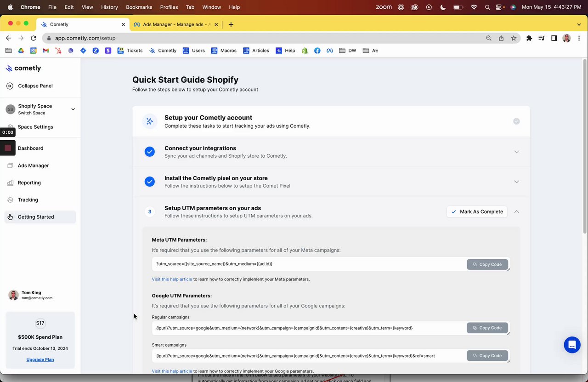Open the Tracking sidebar item

28,200
